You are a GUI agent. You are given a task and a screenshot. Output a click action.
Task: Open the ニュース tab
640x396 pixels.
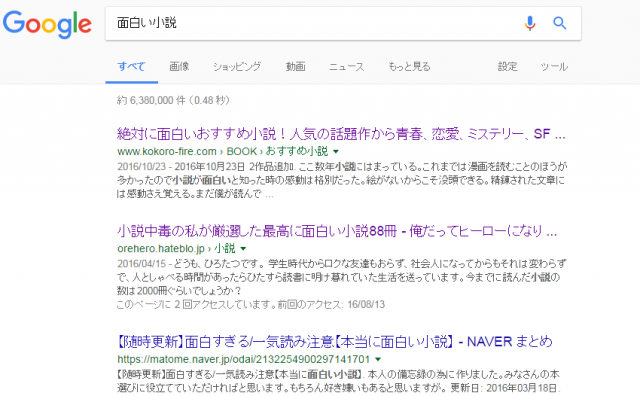point(347,67)
